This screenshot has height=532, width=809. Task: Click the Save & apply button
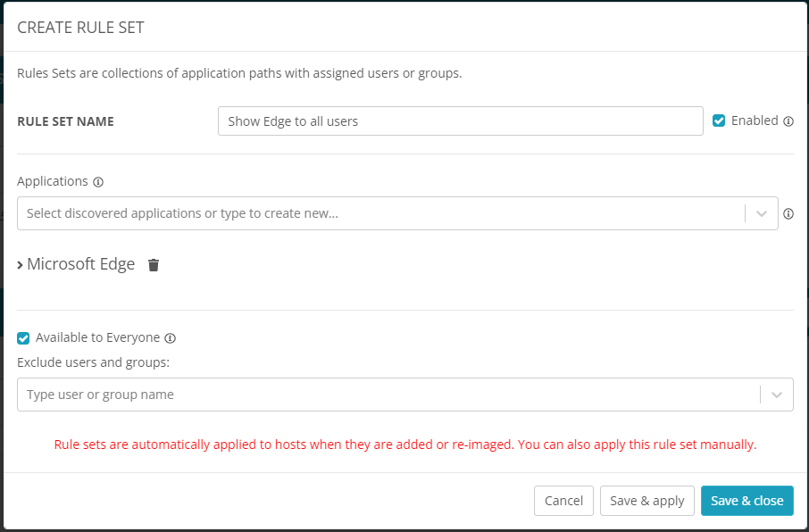point(647,501)
